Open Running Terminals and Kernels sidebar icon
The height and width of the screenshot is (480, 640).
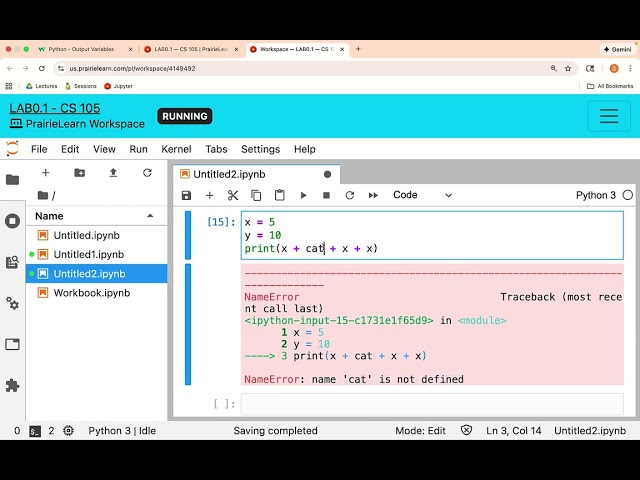12,221
